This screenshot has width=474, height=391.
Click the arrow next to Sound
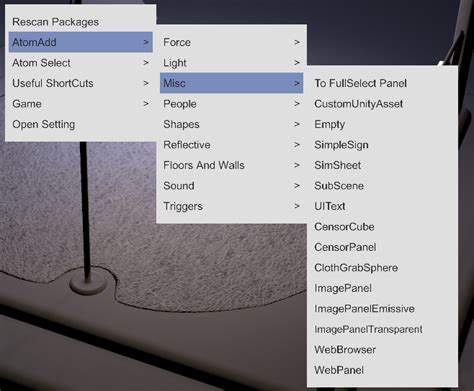pyautogui.click(x=297, y=186)
